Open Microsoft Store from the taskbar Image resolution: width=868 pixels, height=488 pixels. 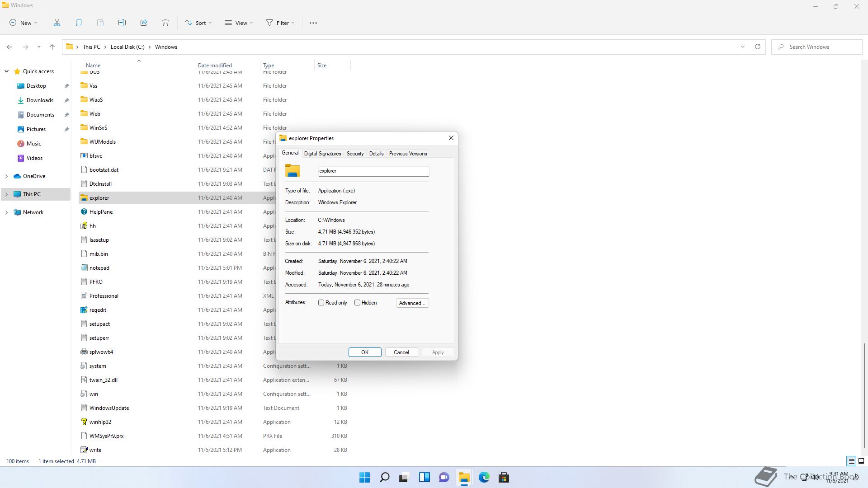pos(504,477)
